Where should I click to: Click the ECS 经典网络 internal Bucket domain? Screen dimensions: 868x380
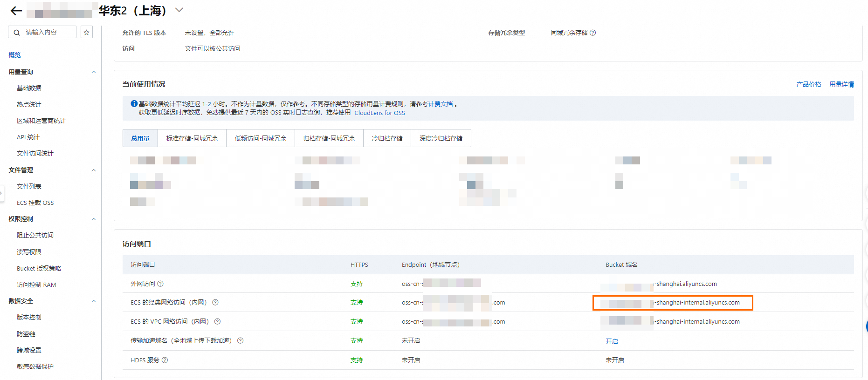coord(670,302)
